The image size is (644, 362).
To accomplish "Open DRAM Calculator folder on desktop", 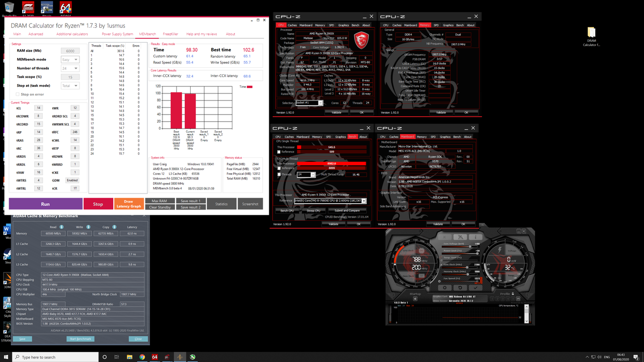I will click(x=591, y=37).
